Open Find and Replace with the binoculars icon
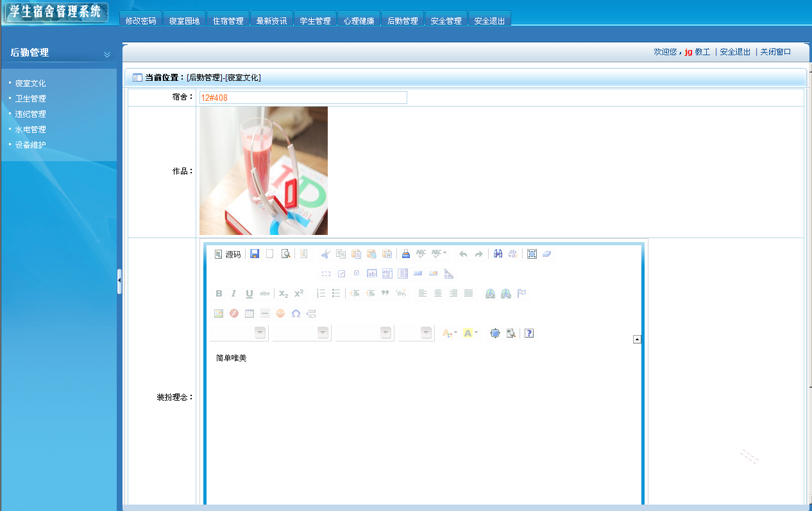The height and width of the screenshot is (511, 812). click(498, 254)
